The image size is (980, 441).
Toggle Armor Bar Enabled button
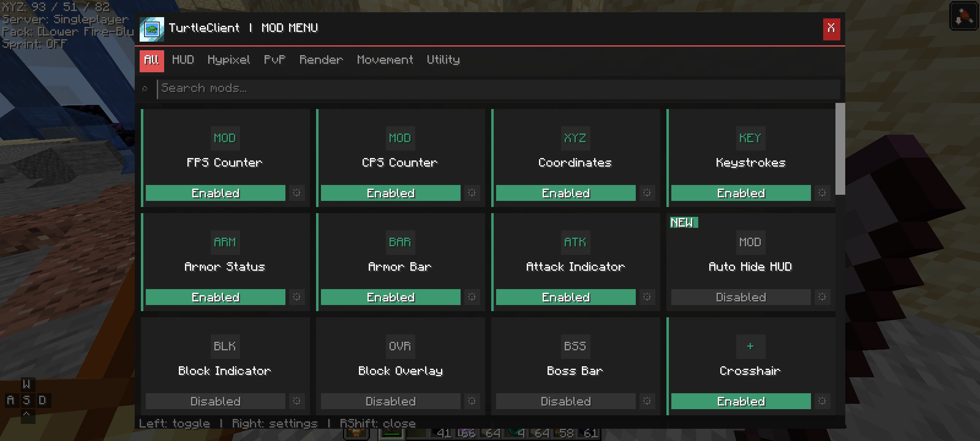coord(391,297)
